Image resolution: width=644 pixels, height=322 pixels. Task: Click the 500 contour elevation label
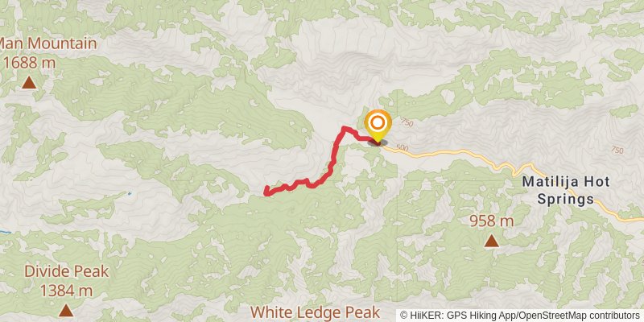(402, 148)
